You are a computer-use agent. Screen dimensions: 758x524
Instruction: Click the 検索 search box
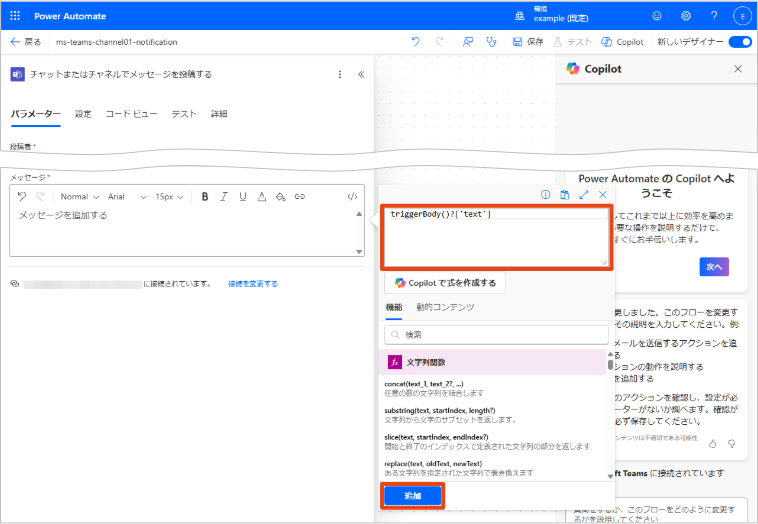point(496,335)
